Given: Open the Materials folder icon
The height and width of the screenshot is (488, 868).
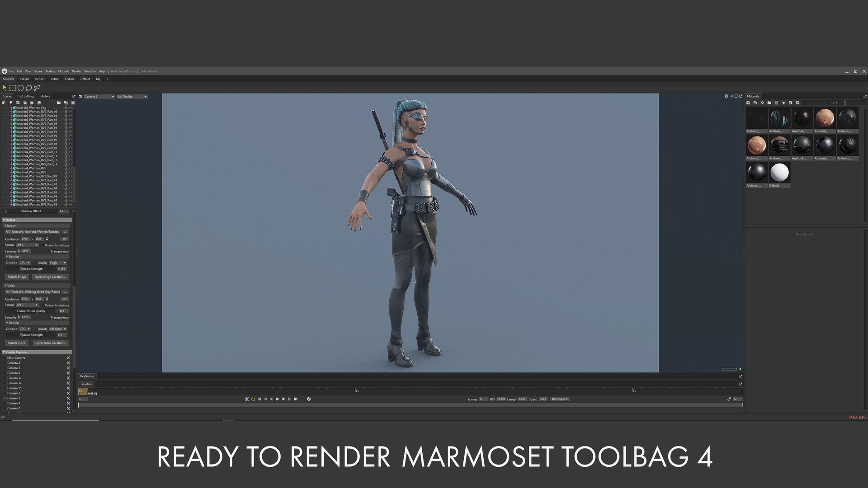Looking at the screenshot, I should (x=769, y=103).
